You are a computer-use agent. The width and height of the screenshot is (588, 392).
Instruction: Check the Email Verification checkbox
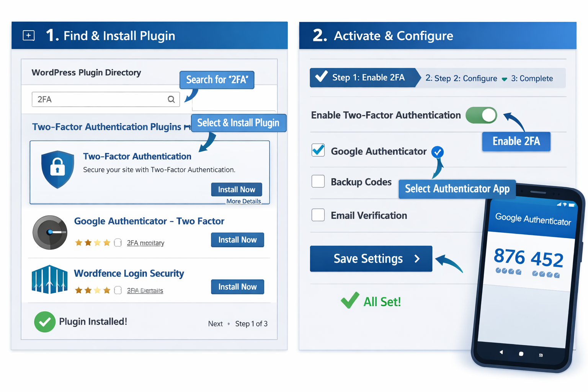pyautogui.click(x=318, y=215)
